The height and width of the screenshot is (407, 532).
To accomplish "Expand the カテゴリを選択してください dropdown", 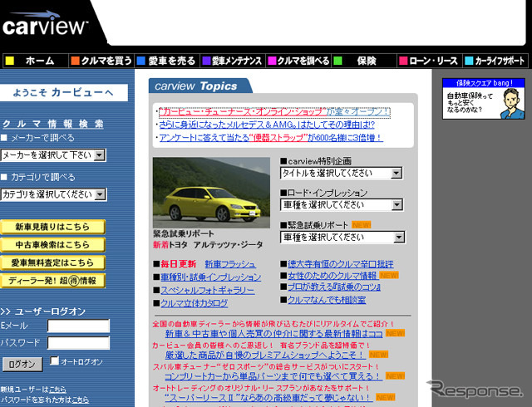I will (x=53, y=194).
